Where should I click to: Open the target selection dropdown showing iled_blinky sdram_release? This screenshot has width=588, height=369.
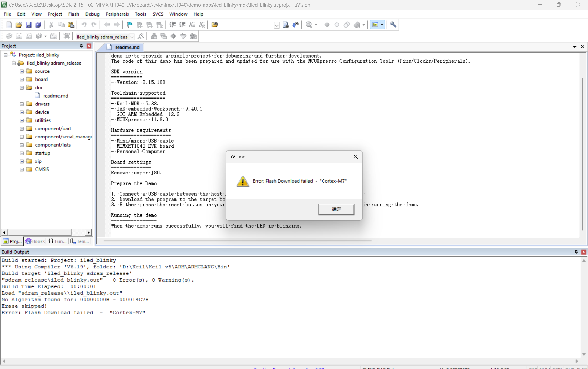point(132,37)
